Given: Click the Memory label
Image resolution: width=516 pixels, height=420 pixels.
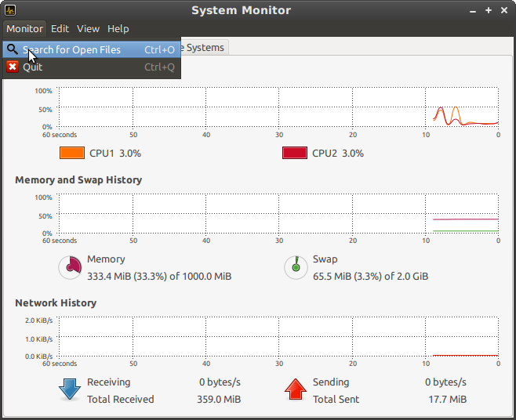Looking at the screenshot, I should [106, 259].
